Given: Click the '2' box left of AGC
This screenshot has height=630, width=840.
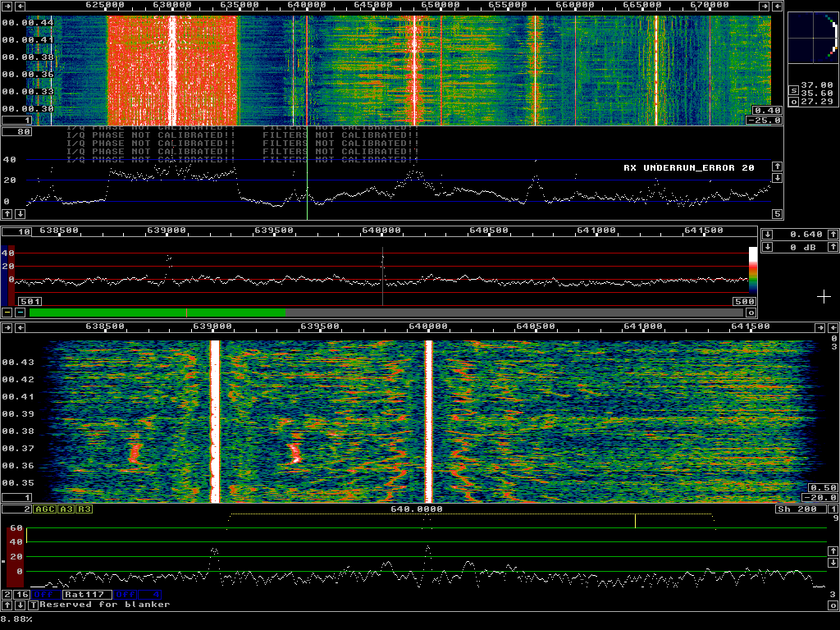Looking at the screenshot, I should pyautogui.click(x=17, y=509).
